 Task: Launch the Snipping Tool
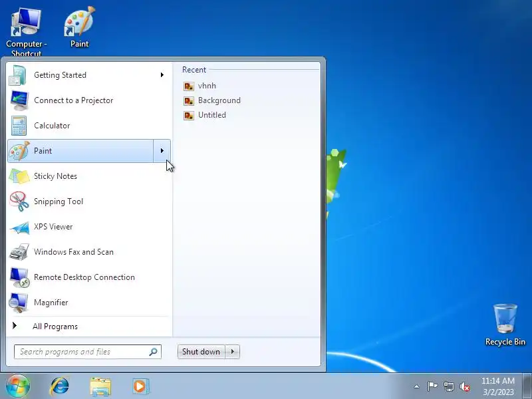[89, 201]
